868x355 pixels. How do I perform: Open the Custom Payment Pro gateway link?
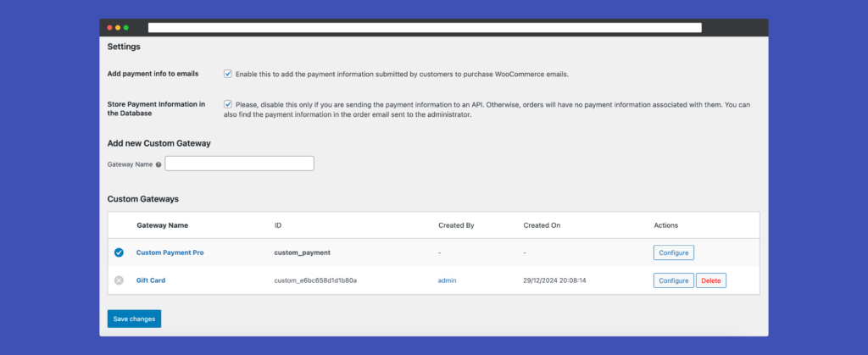pos(170,252)
